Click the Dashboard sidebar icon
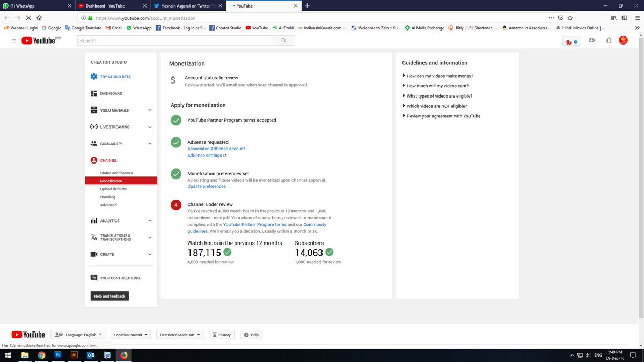Screen dimensions: 644x362 click(x=94, y=93)
